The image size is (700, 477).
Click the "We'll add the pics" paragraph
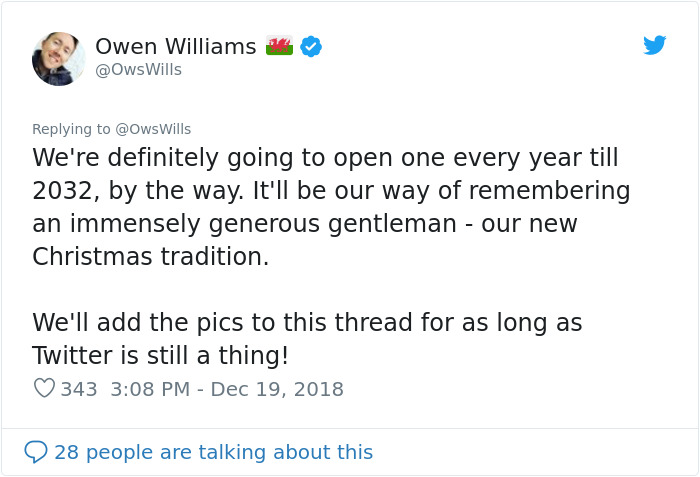[x=307, y=339]
